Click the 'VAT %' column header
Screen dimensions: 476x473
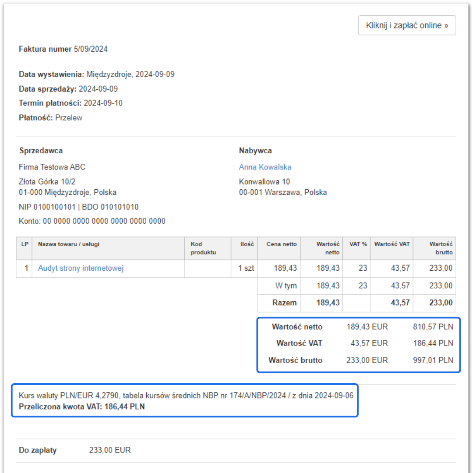358,244
